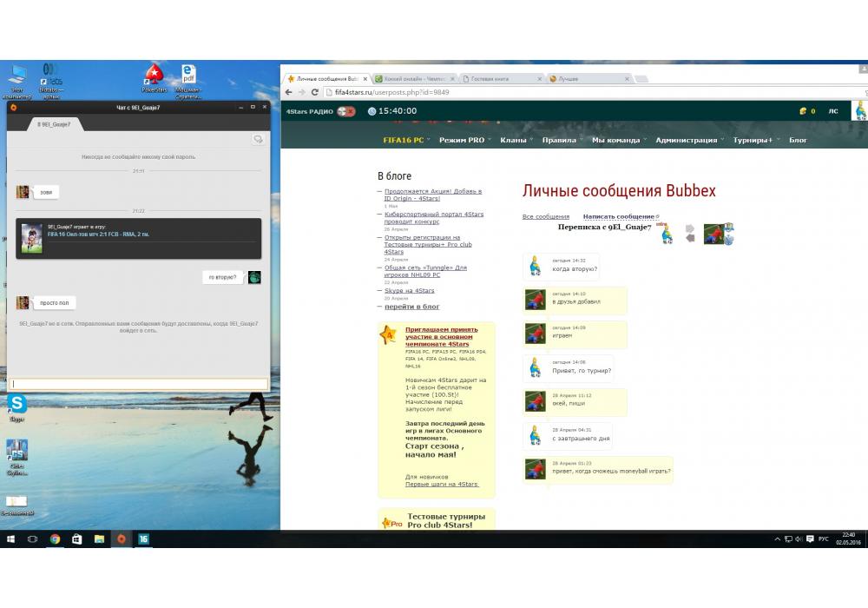Open the PokerStars desktop shortcut
This screenshot has height=608, width=868.
click(x=154, y=78)
